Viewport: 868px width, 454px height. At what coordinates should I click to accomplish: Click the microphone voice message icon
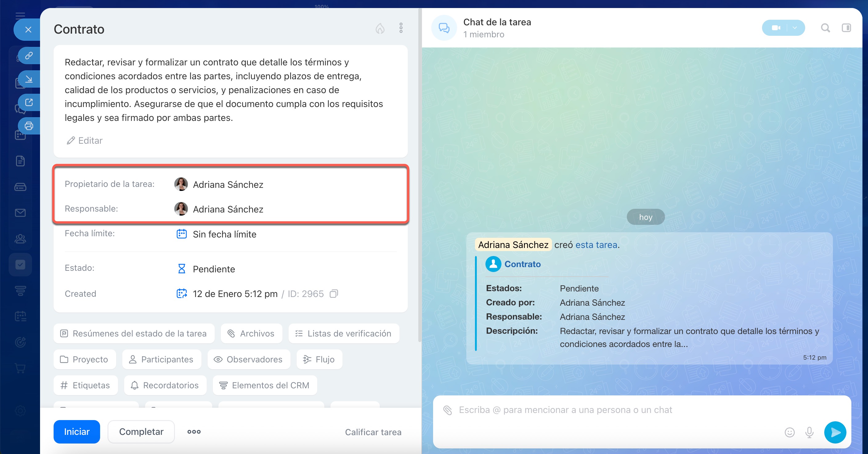click(x=809, y=432)
